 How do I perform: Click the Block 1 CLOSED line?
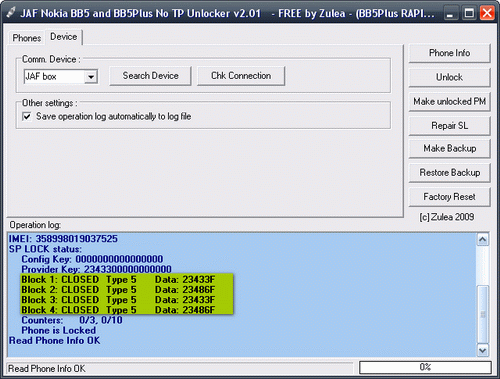[x=118, y=279]
